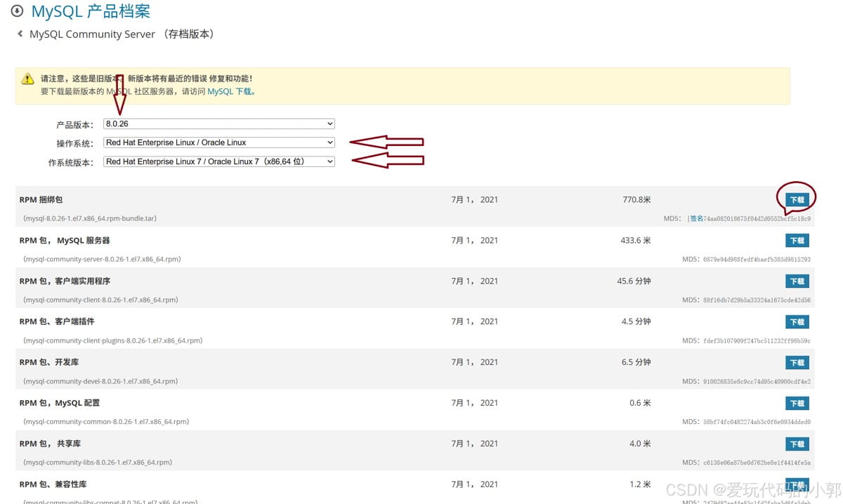The image size is (843, 504).
Task: Click the 4.0 米 size value
Action: [641, 444]
